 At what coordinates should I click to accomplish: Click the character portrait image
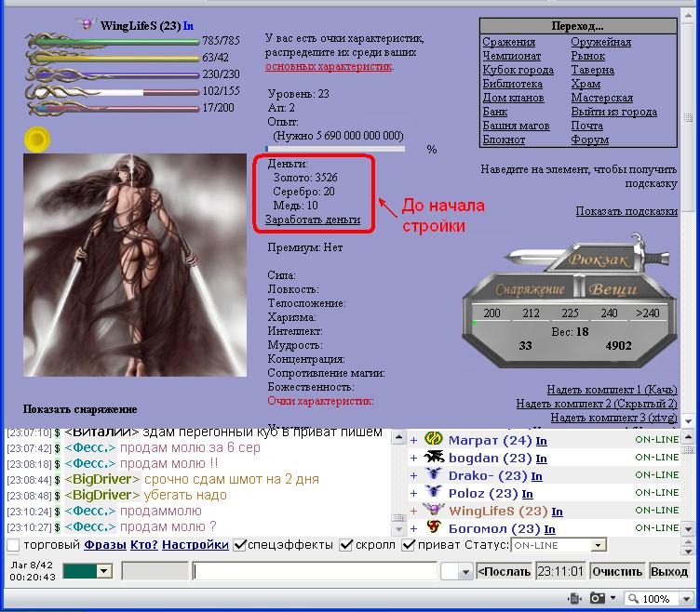tap(135, 265)
